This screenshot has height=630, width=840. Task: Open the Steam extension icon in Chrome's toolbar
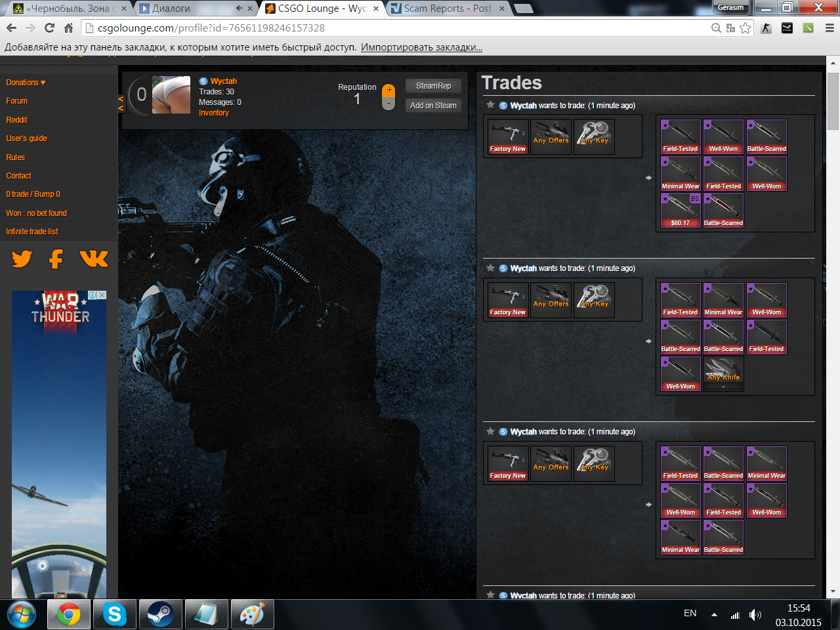pos(787,28)
